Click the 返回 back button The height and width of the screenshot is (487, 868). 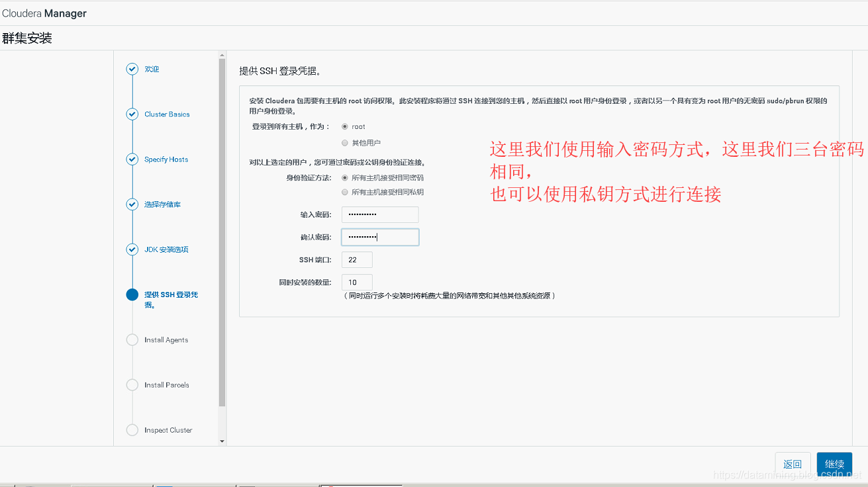[793, 465]
